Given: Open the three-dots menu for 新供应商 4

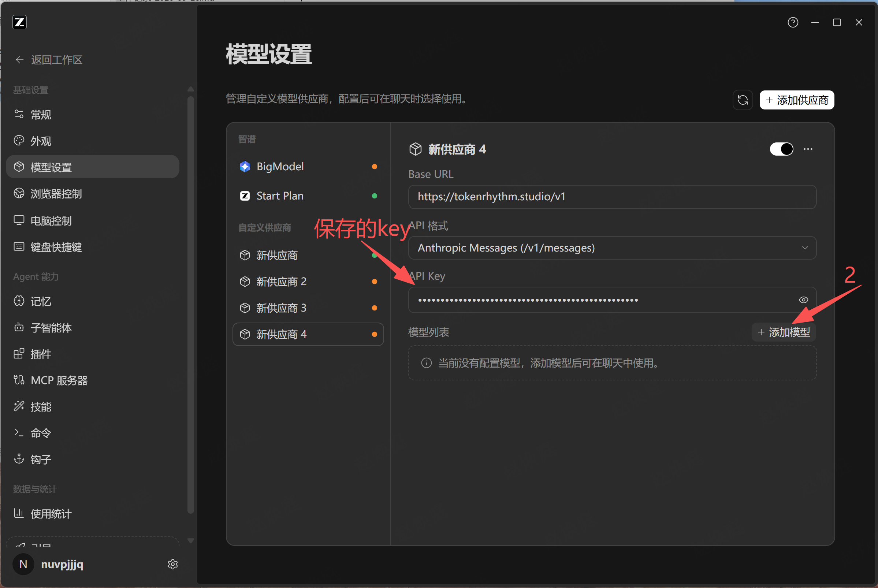Looking at the screenshot, I should click(808, 149).
